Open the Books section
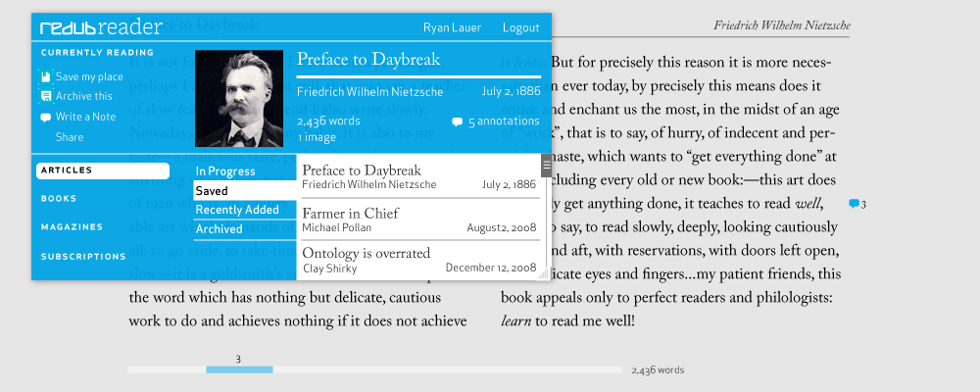The width and height of the screenshot is (980, 392). coord(59,199)
